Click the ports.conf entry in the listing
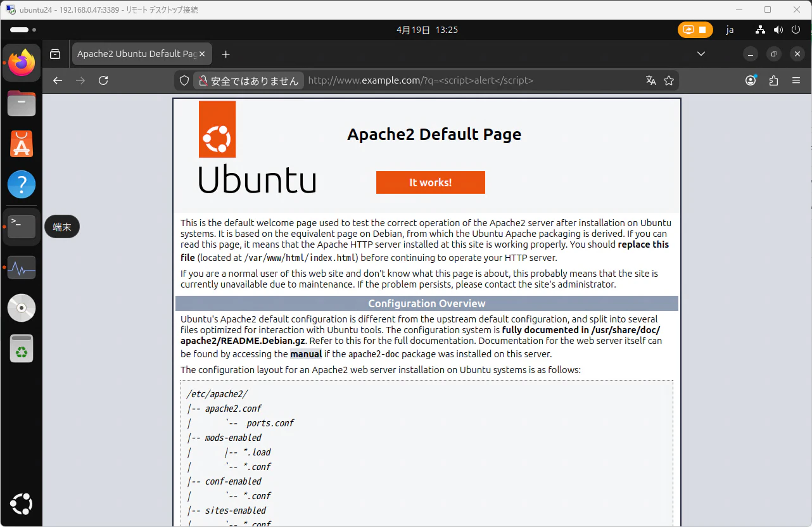 (270, 423)
